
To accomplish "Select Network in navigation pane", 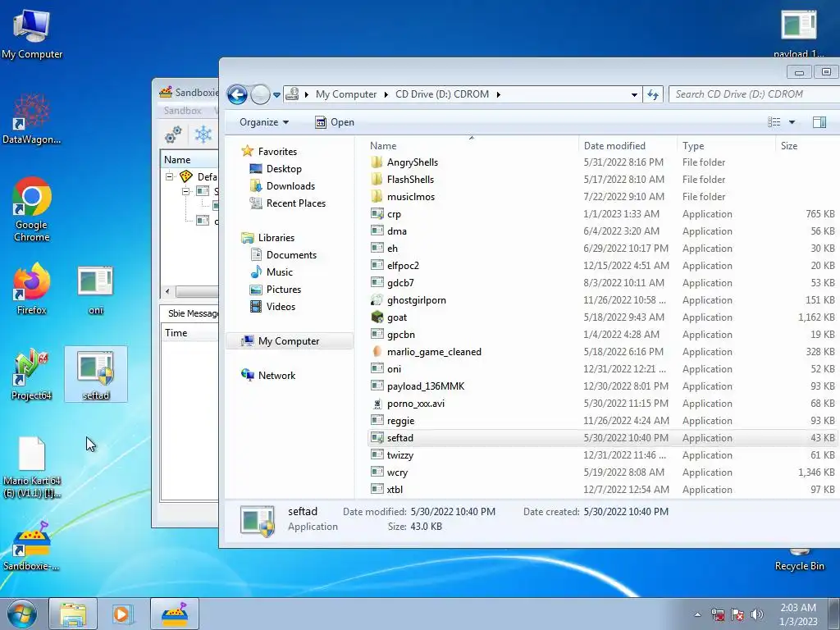I will click(276, 376).
